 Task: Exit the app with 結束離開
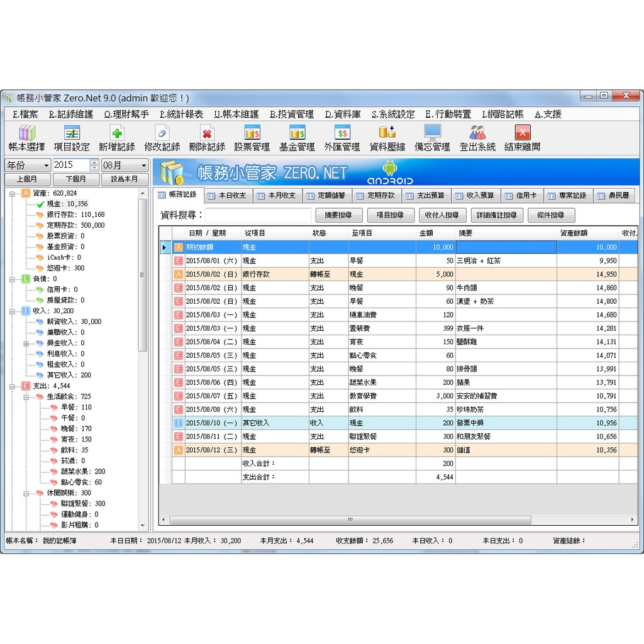click(x=523, y=138)
